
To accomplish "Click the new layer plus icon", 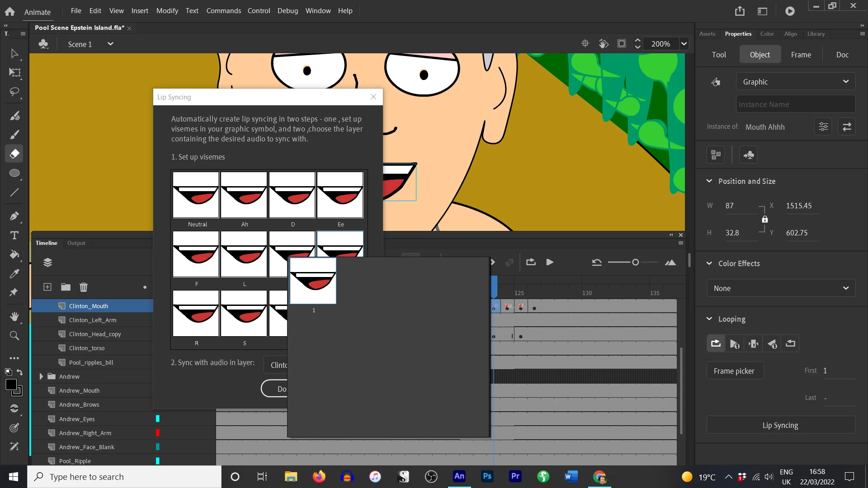I will [47, 287].
